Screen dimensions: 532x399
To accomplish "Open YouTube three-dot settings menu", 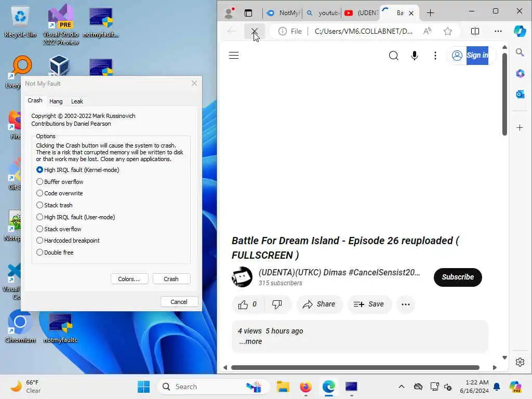I will point(435,55).
